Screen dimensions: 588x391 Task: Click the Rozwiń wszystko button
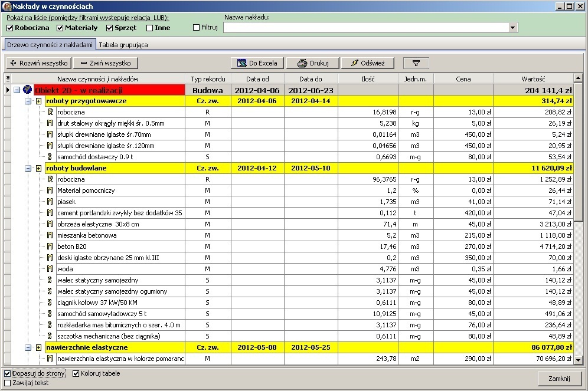click(x=40, y=63)
